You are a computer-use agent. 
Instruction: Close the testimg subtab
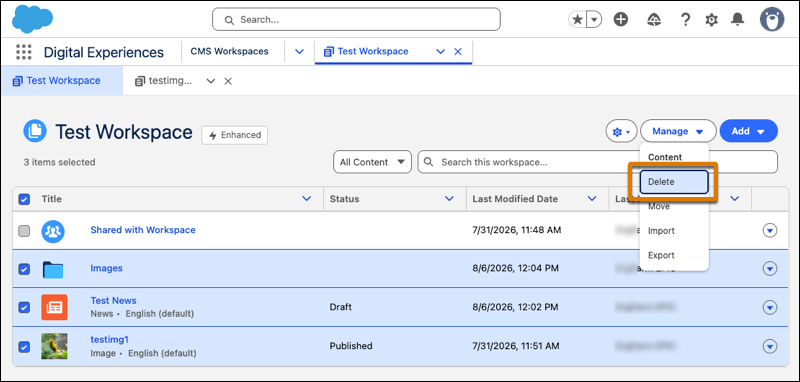click(228, 81)
